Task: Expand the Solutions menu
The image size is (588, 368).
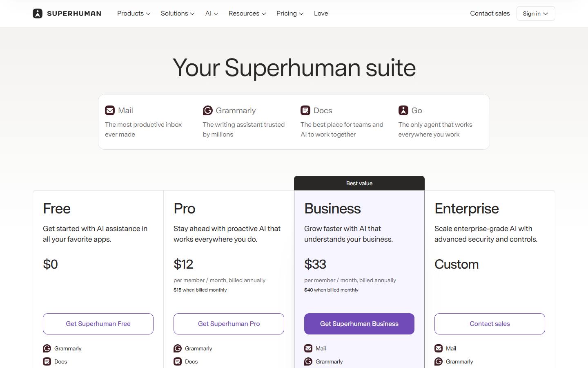Action: [x=178, y=13]
